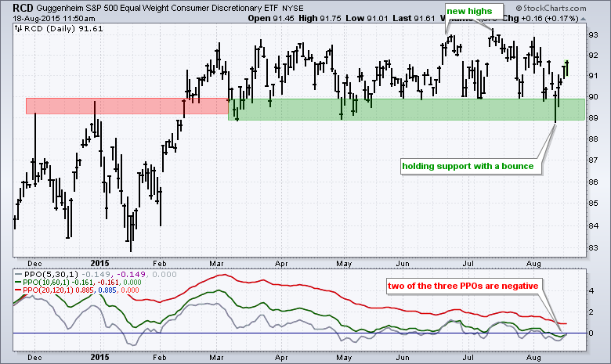Click the bar-chart type icon beside RCD (Daily)
The image size is (611, 364).
tap(18, 28)
